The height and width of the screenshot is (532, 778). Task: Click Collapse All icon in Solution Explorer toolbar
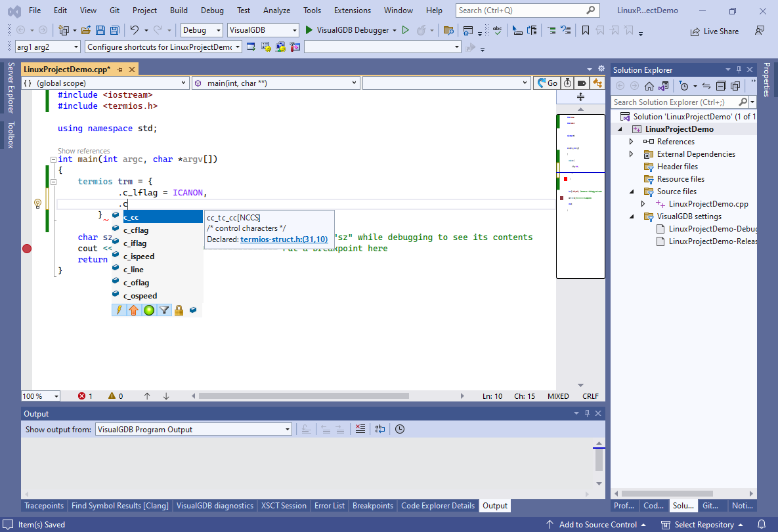pos(721,86)
